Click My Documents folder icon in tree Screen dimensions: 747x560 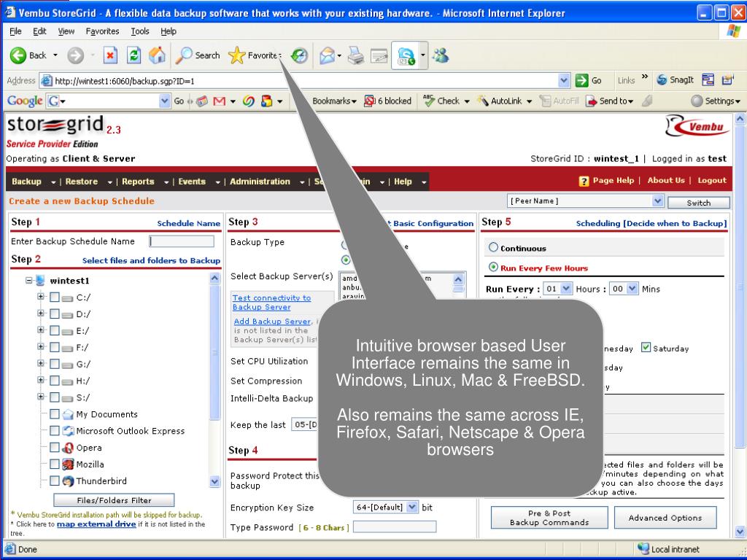pyautogui.click(x=68, y=414)
